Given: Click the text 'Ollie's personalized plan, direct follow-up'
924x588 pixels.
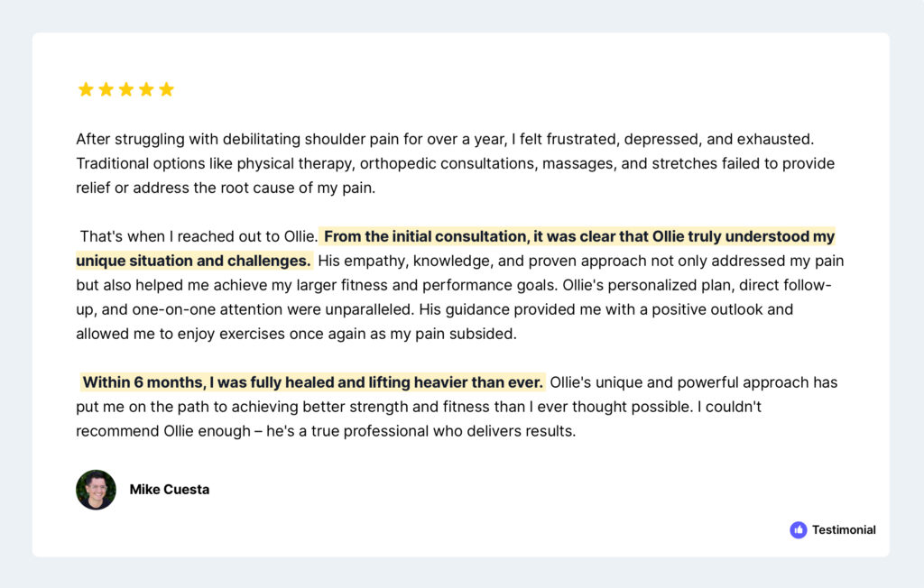Looking at the screenshot, I should tap(686, 286).
